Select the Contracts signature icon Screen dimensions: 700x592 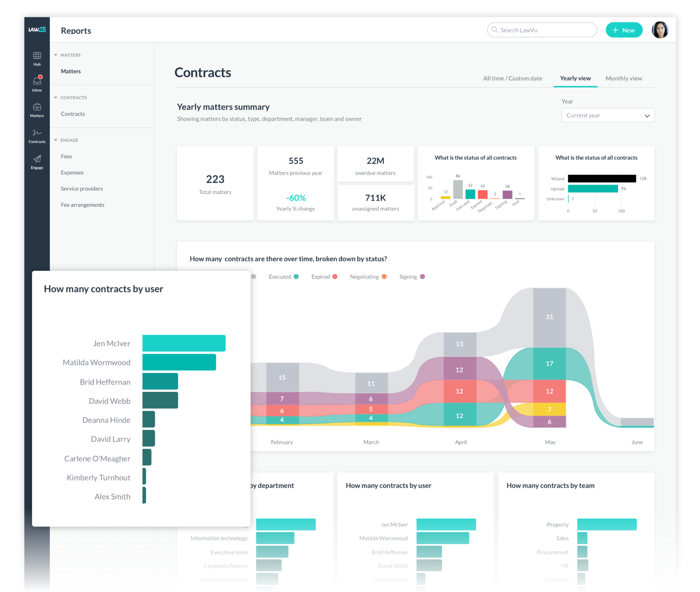[37, 133]
